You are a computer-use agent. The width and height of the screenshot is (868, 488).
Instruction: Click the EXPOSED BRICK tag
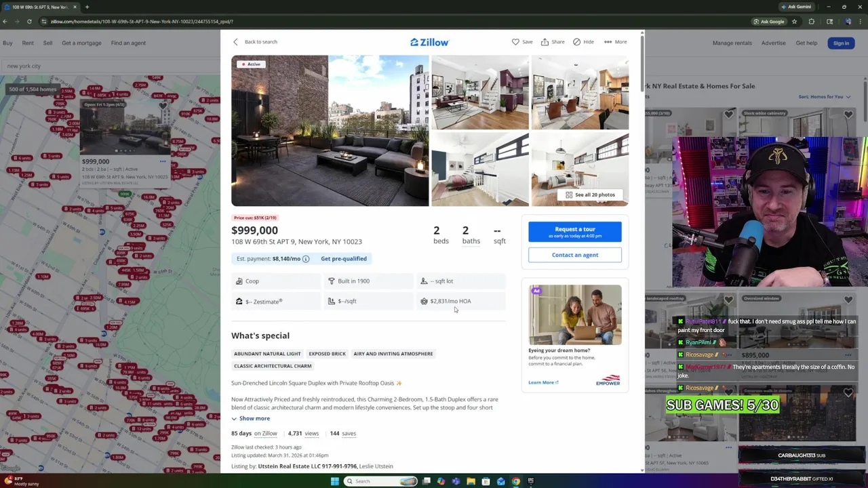(327, 354)
